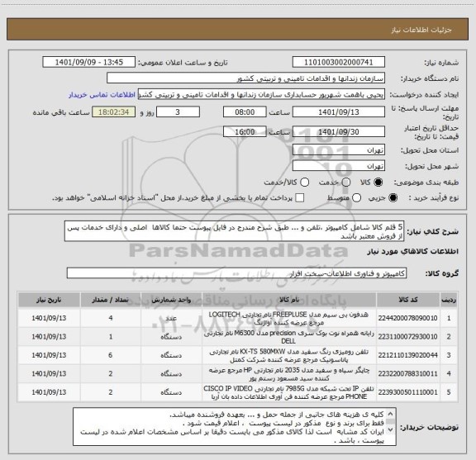
Task: Click product code 2244200078090010
Action: (x=407, y=318)
